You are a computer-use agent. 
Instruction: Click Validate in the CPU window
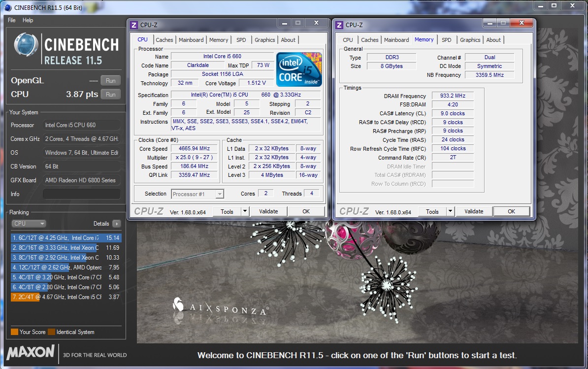coord(268,211)
